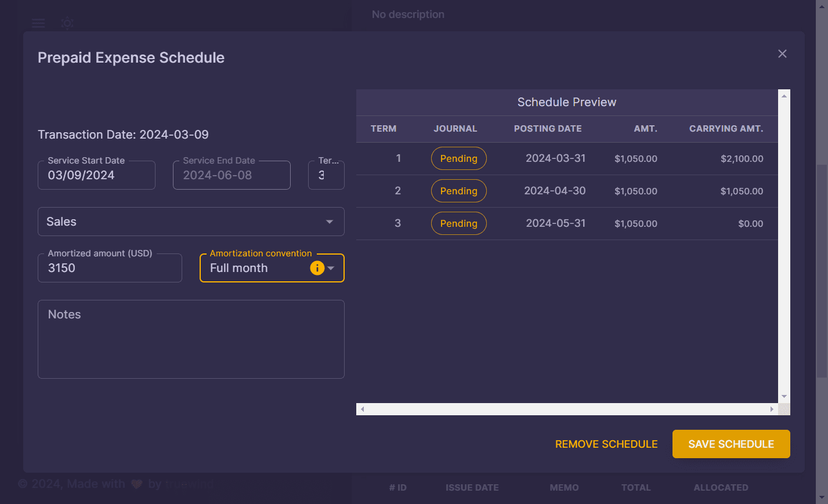Click the left arrow of the horizontal scrollbar

coord(362,409)
